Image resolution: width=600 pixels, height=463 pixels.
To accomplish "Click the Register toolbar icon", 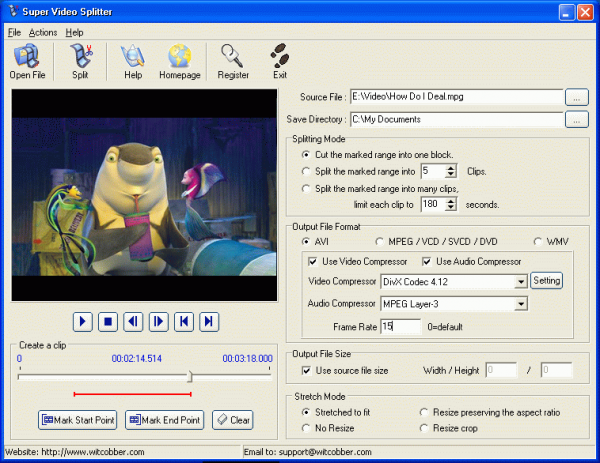I will [x=232, y=60].
